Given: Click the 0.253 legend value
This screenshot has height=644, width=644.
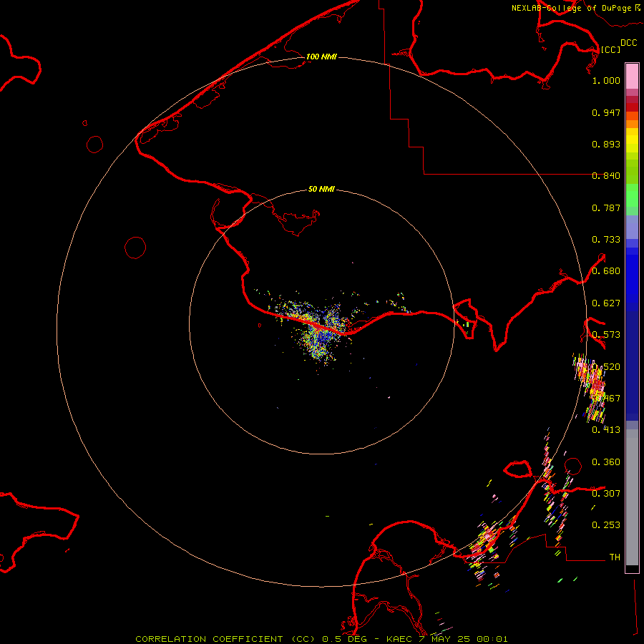Looking at the screenshot, I should coord(606,525).
